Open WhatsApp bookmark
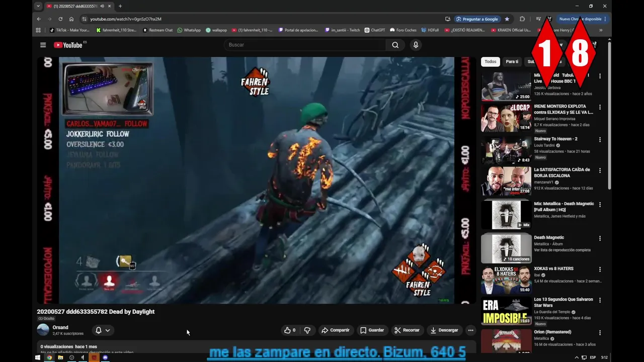Screen dimensions: 644x362 189,30
